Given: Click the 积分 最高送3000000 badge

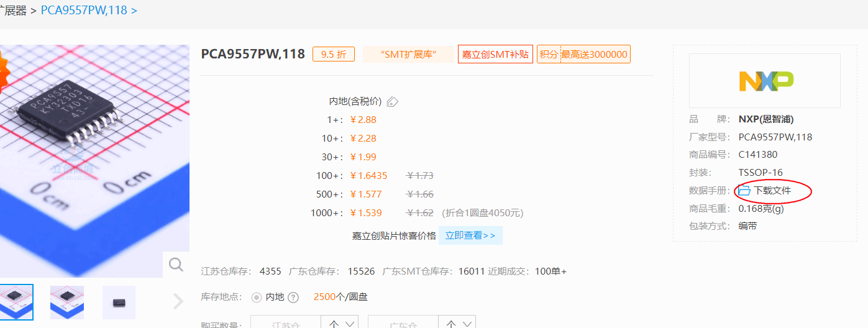Looking at the screenshot, I should [583, 54].
